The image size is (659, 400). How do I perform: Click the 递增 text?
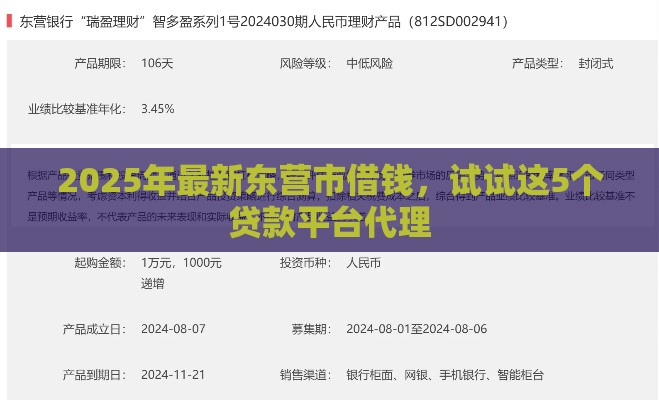click(153, 284)
